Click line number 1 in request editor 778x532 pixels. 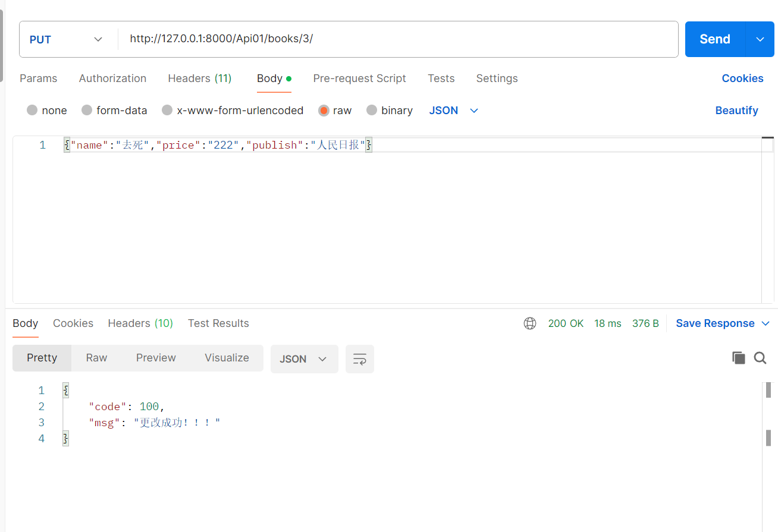point(42,145)
